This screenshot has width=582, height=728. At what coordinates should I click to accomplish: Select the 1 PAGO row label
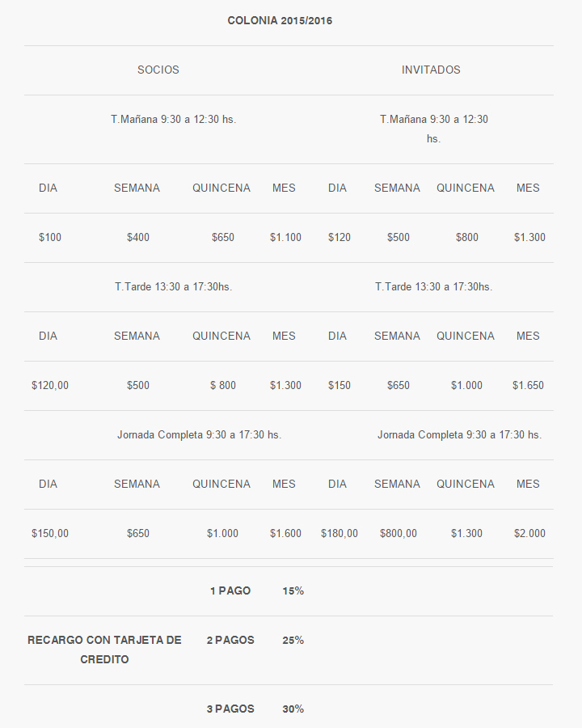pyautogui.click(x=230, y=591)
